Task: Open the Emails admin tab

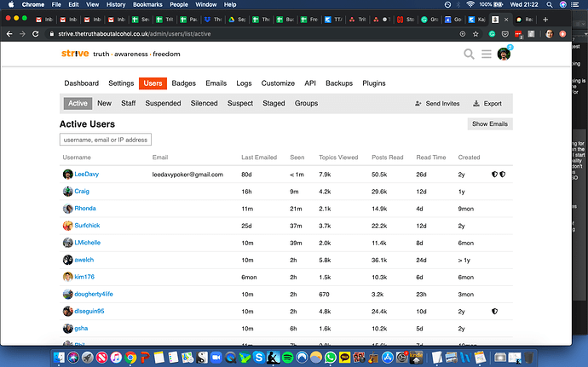Action: [216, 83]
